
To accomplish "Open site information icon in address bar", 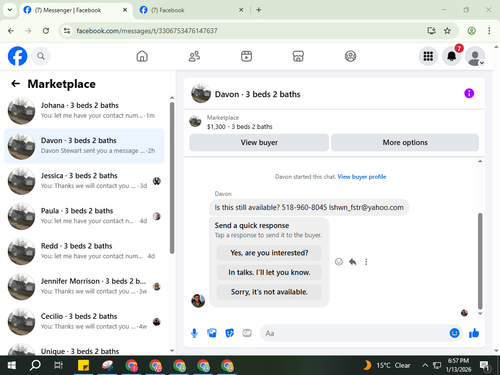I will click(x=67, y=31).
